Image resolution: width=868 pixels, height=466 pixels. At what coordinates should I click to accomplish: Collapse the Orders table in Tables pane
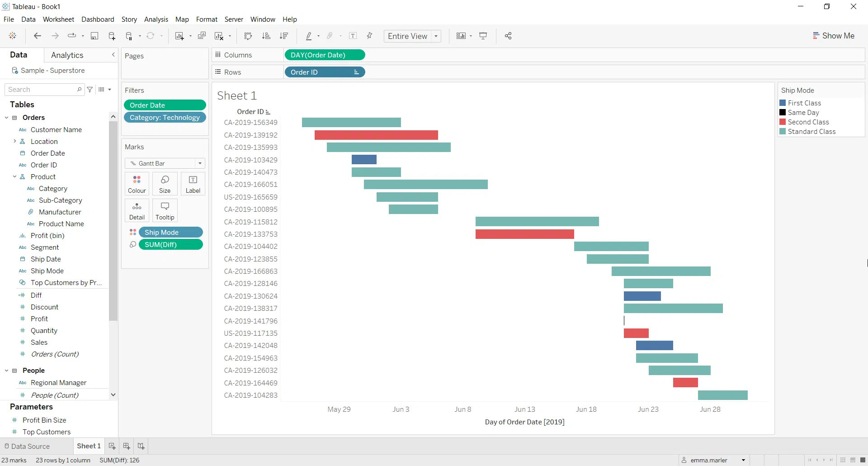[x=6, y=118]
